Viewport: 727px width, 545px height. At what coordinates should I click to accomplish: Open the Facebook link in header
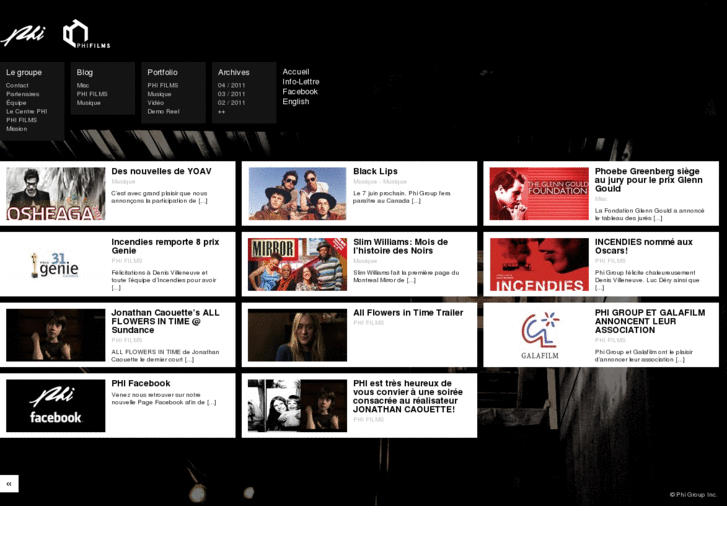coord(300,91)
